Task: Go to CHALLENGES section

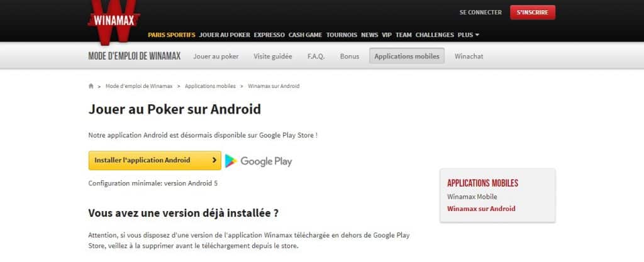Action: [x=435, y=35]
